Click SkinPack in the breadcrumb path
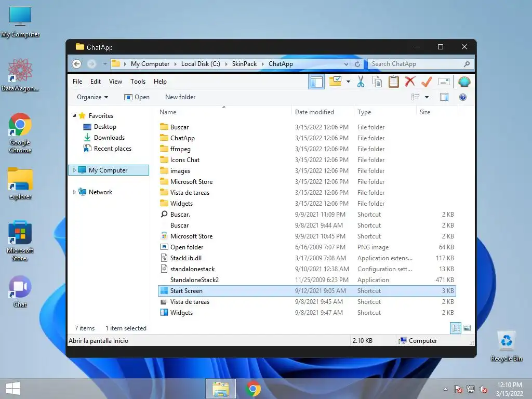This screenshot has width=532, height=399. 244,64
